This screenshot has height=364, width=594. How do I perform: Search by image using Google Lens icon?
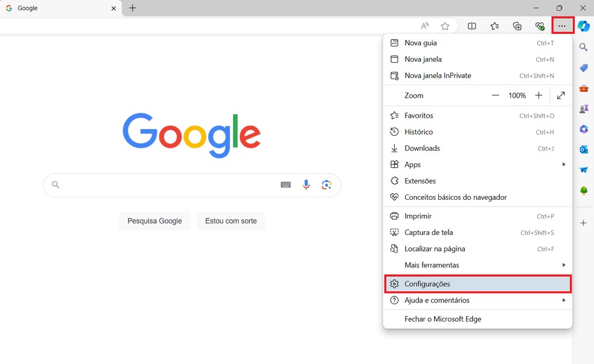click(x=327, y=184)
